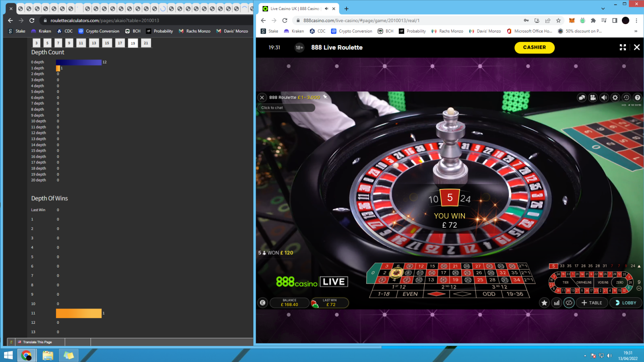644x362 pixels.
Task: Open saved passwords key icon
Action: click(x=526, y=21)
